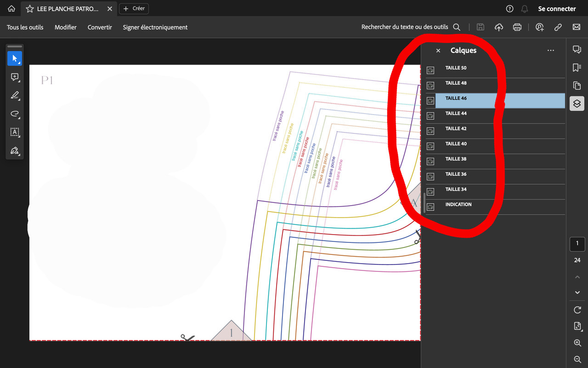Hide the TAILLE 50 layer
The image size is (588, 368).
pyautogui.click(x=430, y=70)
